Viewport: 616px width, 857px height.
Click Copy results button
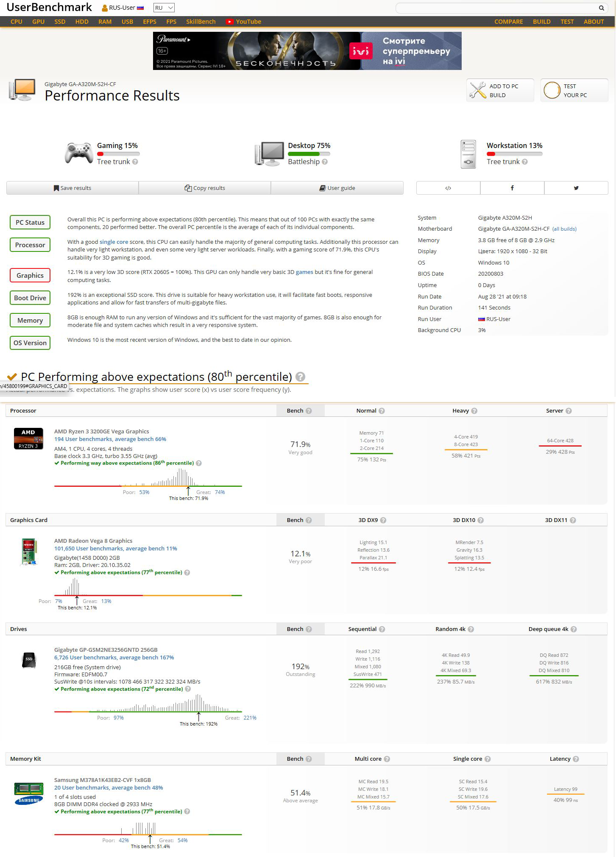[205, 188]
